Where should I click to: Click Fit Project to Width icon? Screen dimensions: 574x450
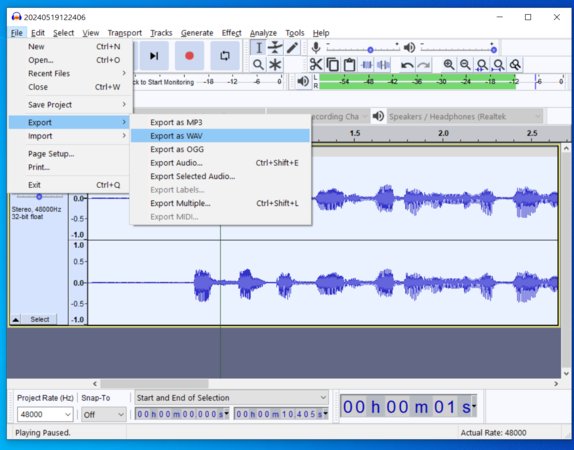coord(498,65)
